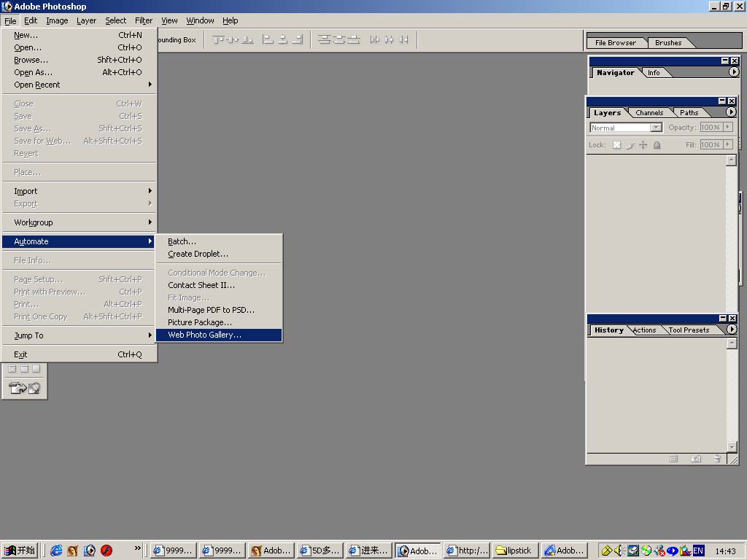747x560 pixels.
Task: Click Align left edges icon
Action: coord(268,39)
